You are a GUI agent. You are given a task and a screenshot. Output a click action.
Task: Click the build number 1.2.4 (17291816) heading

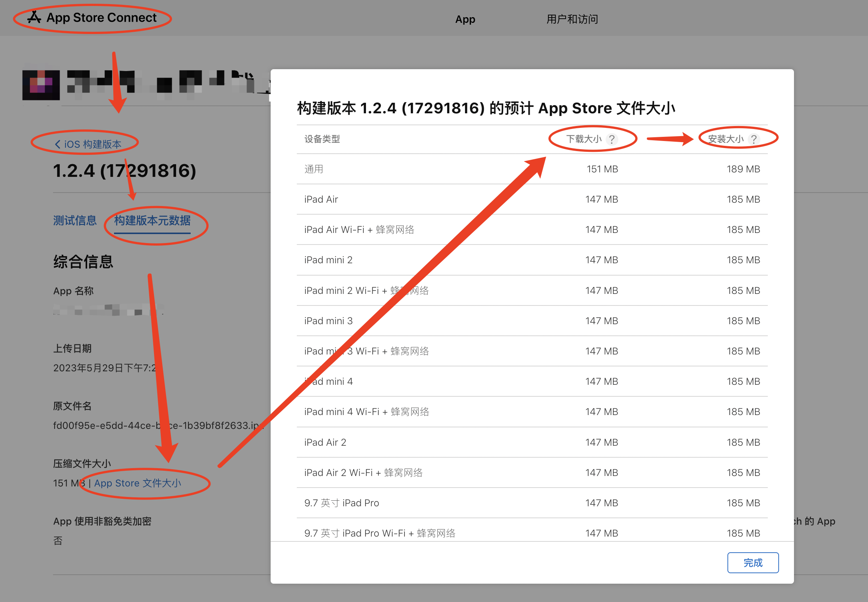pyautogui.click(x=124, y=171)
